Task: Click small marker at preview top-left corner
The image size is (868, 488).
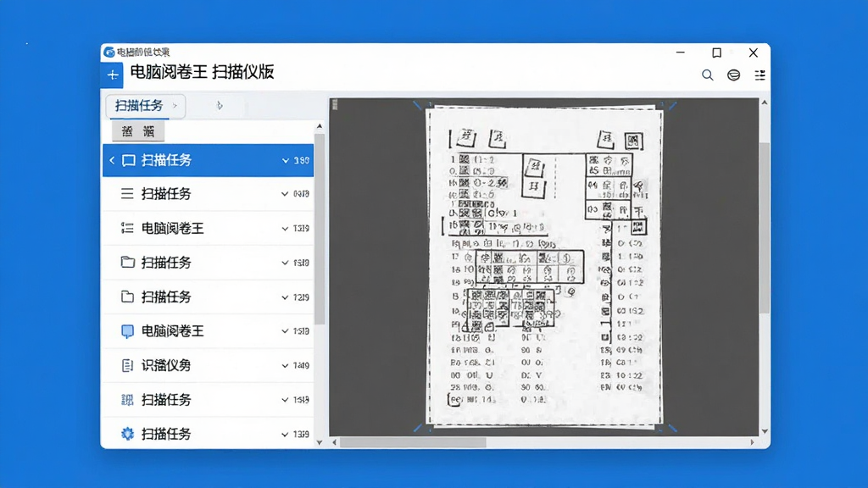Action: click(x=334, y=104)
